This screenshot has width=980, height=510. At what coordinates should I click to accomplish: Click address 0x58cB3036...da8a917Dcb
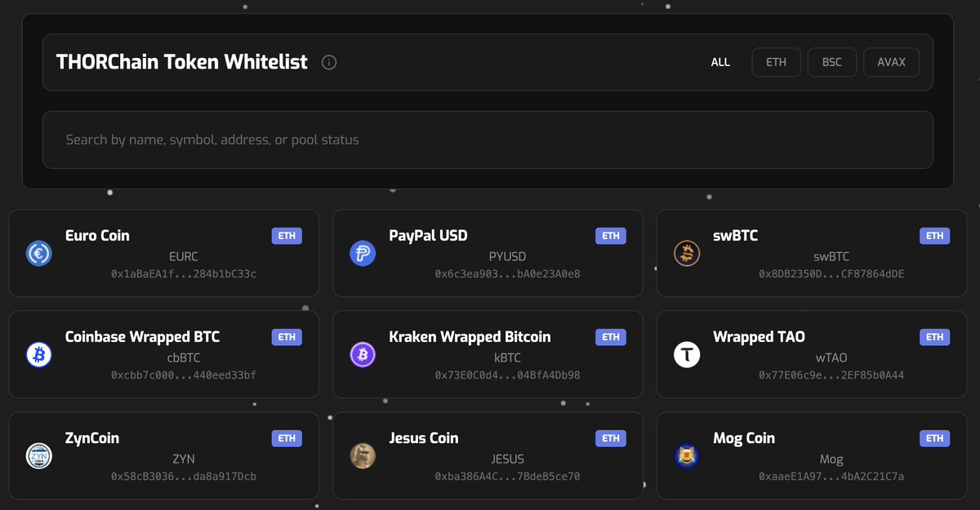(x=184, y=477)
